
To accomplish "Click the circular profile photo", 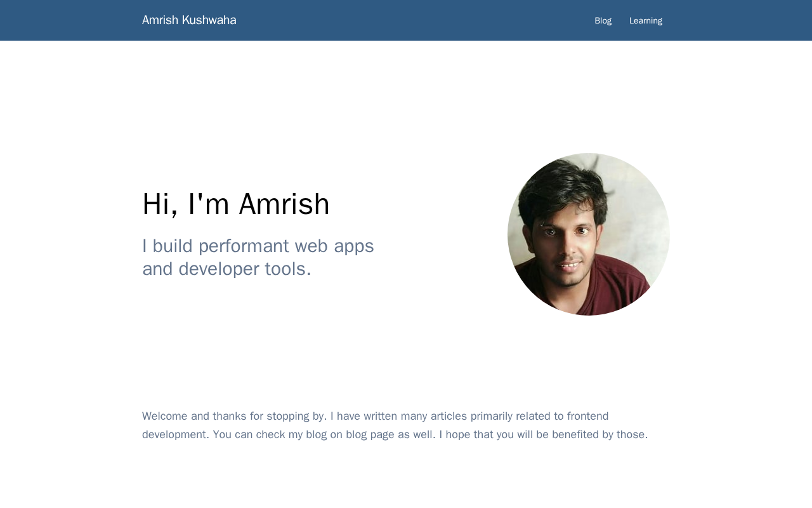I will coord(589,234).
